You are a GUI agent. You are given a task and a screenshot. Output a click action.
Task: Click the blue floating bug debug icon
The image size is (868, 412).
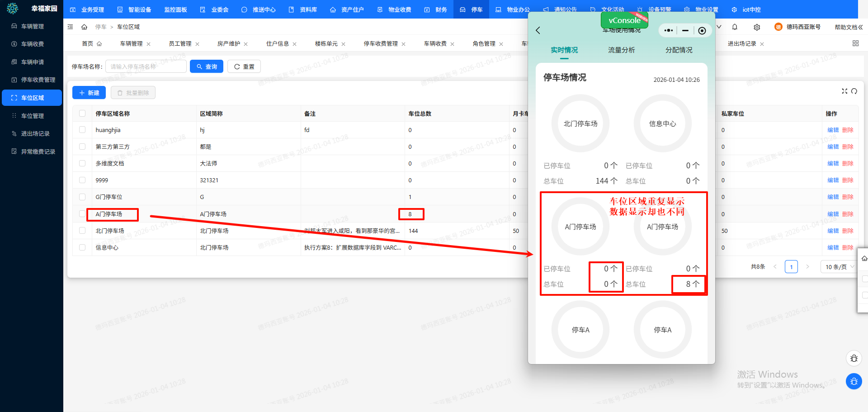click(854, 381)
